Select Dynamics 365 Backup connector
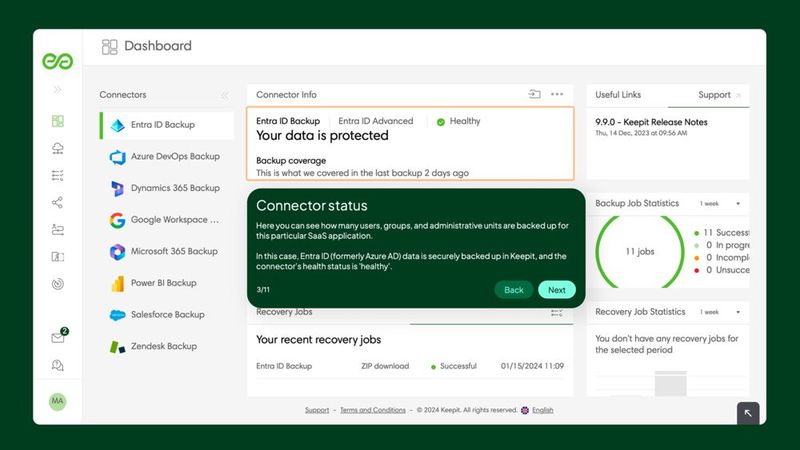Viewport: 800px width, 450px height. pyautogui.click(x=167, y=188)
